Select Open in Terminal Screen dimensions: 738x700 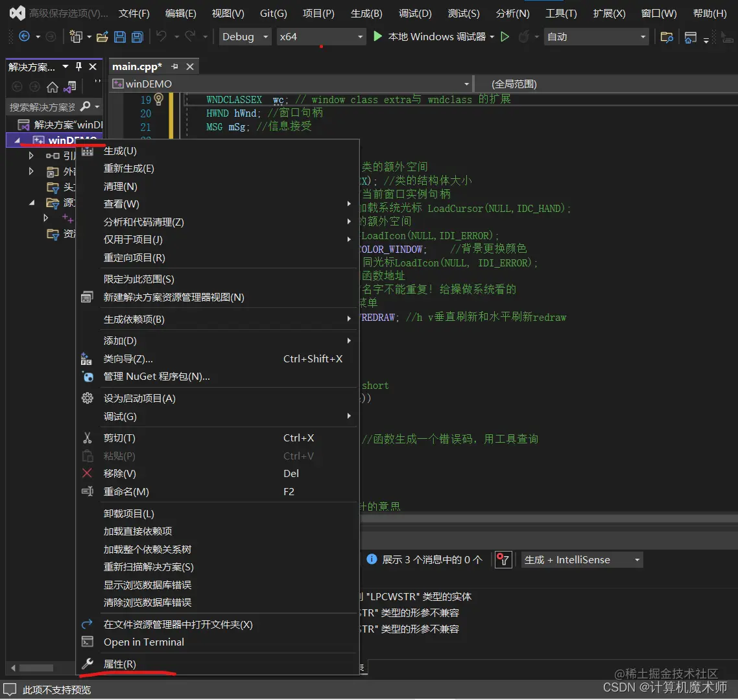[x=217, y=642]
